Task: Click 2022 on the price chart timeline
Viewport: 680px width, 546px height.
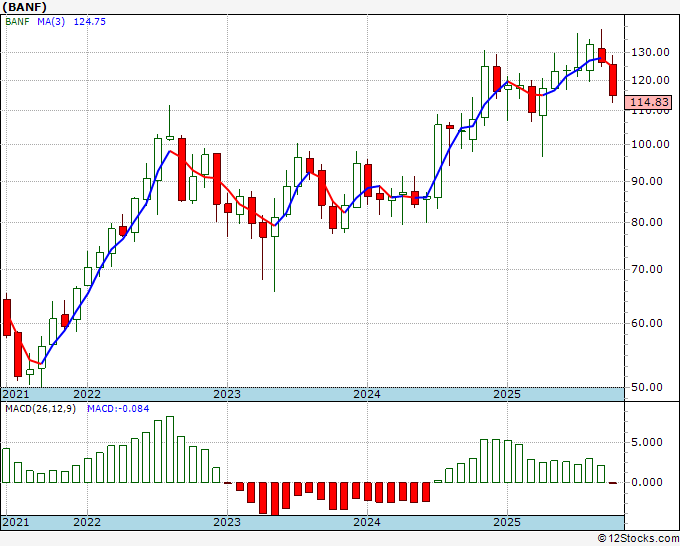Action: (87, 394)
